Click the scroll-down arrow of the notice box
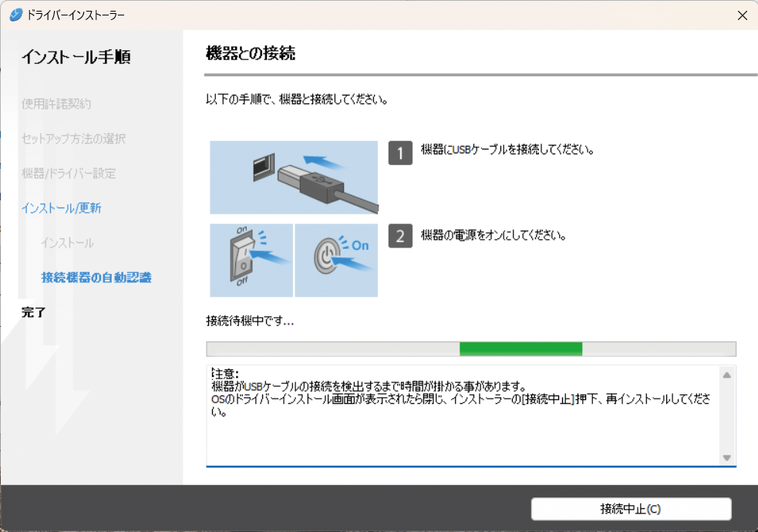The width and height of the screenshot is (758, 532). (726, 455)
